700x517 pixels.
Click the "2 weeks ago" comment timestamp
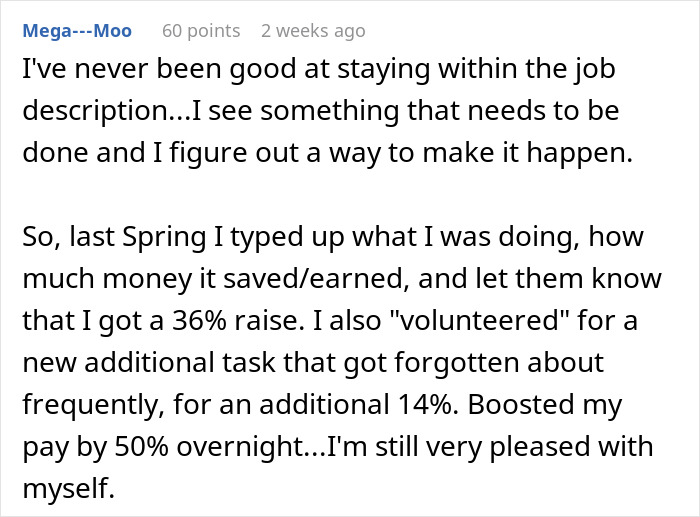pos(313,31)
